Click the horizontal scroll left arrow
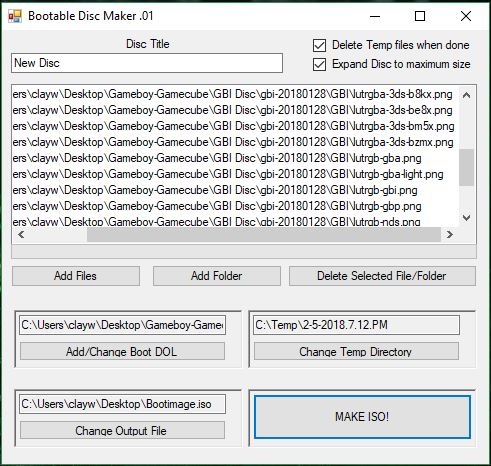The image size is (491, 466). click(x=21, y=235)
